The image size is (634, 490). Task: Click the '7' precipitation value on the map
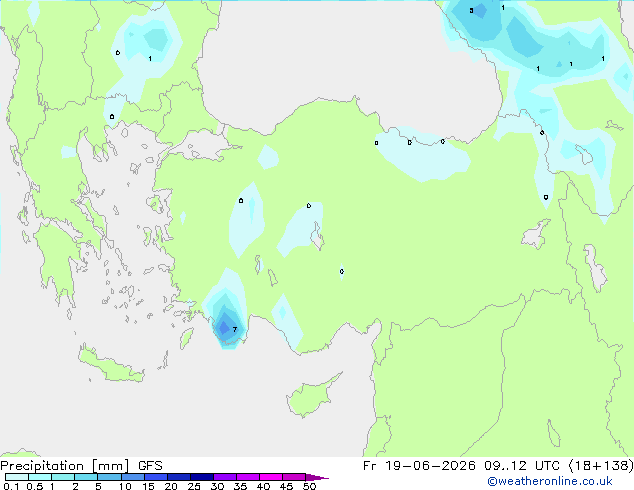point(235,329)
